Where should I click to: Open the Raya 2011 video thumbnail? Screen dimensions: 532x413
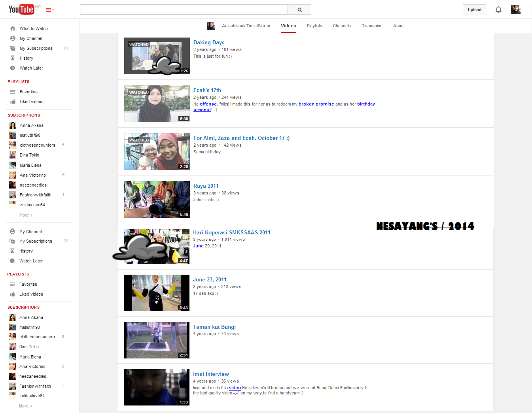click(157, 199)
